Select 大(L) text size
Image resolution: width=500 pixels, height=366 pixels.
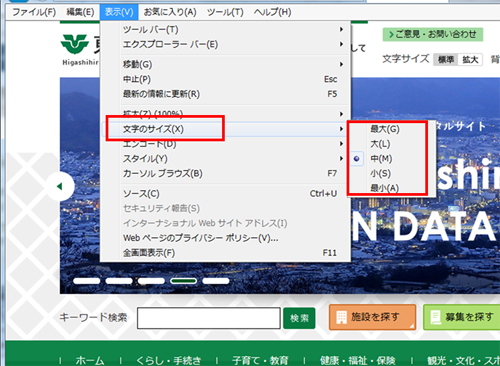click(x=391, y=144)
